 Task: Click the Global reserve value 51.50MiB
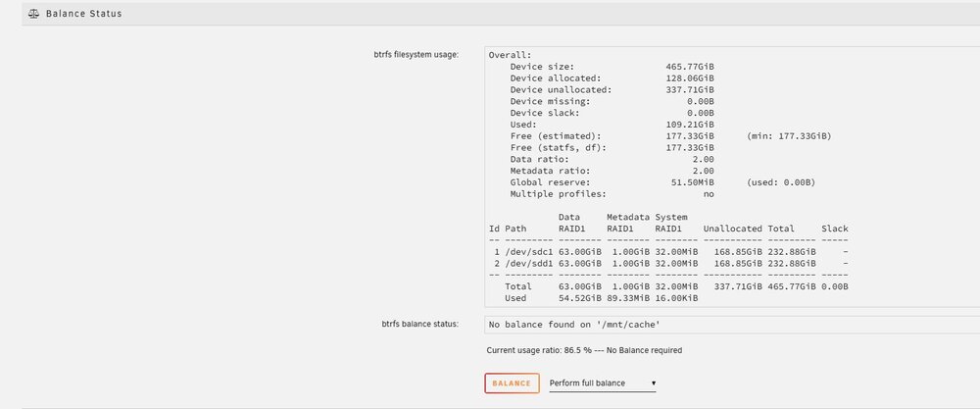pos(693,182)
